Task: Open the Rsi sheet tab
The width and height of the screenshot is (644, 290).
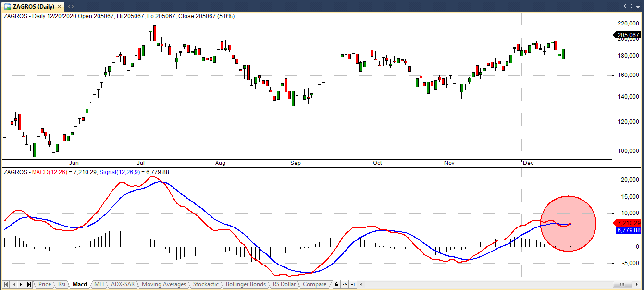Action: 62,284
